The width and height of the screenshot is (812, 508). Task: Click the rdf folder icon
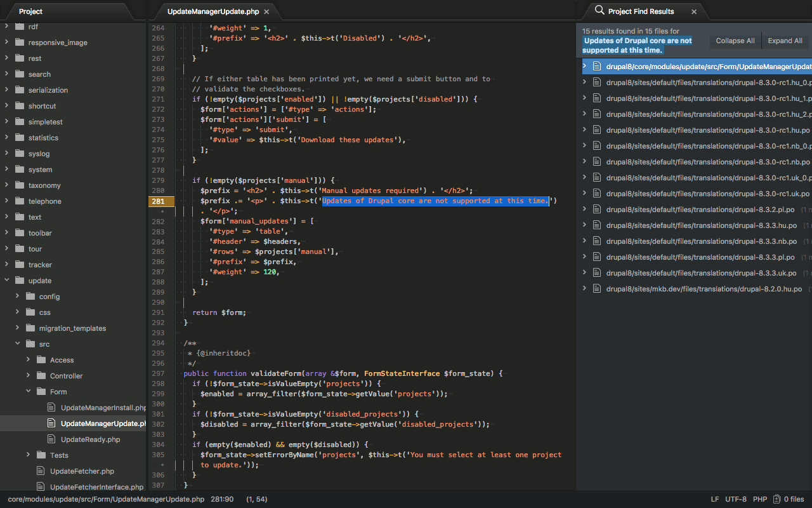click(19, 26)
